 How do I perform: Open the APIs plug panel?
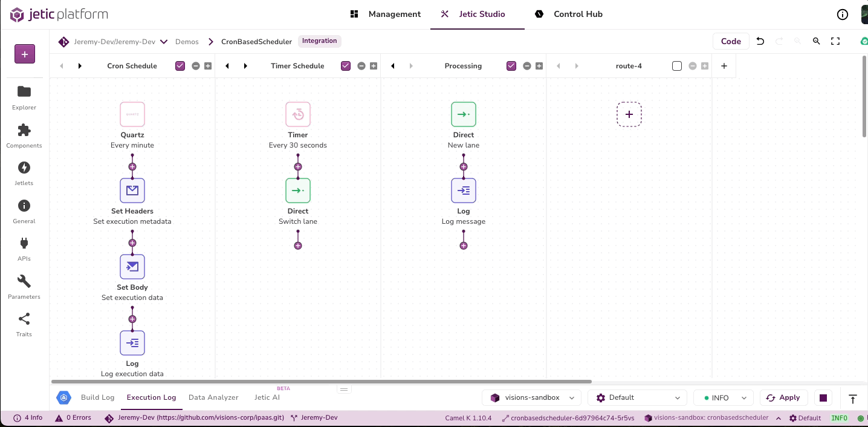pos(24,249)
